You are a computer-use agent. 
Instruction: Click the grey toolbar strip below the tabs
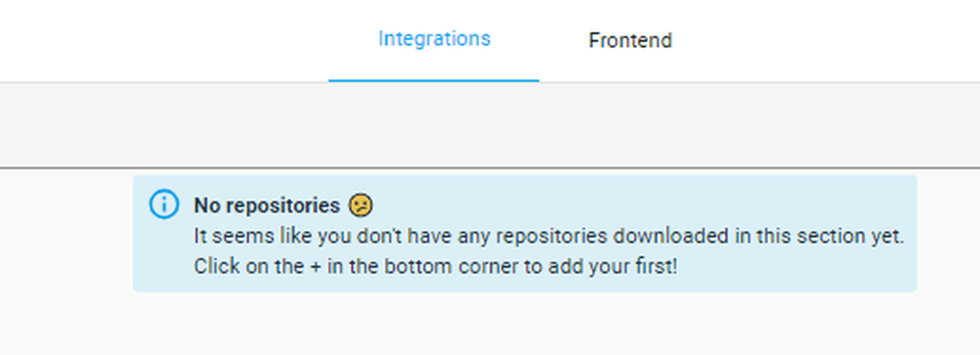[490, 125]
